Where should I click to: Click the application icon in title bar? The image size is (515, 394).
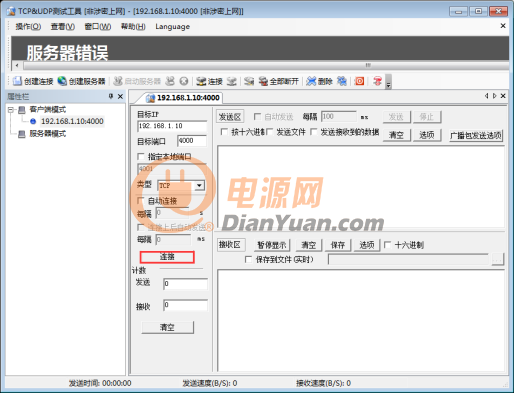pyautogui.click(x=11, y=11)
